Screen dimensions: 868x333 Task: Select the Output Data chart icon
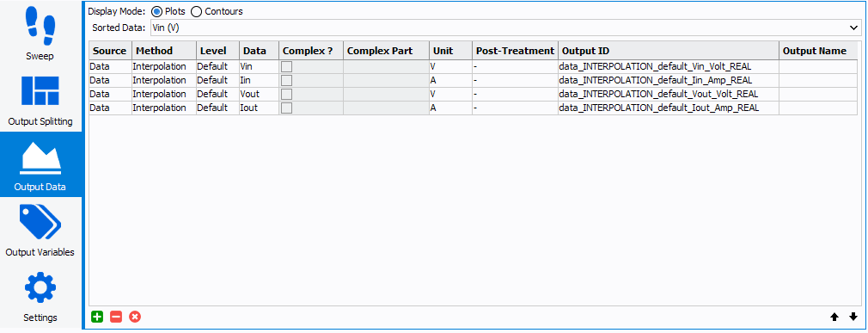tap(40, 158)
